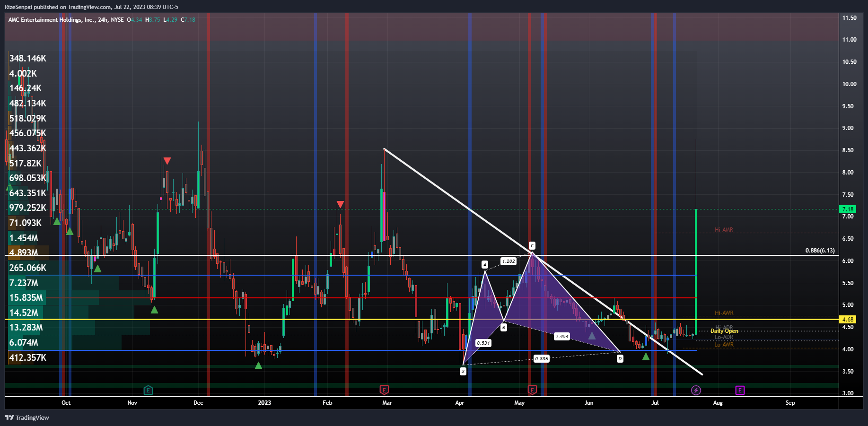This screenshot has width=868, height=426.
Task: Click the H8.75 high value in header
Action: pos(152,20)
